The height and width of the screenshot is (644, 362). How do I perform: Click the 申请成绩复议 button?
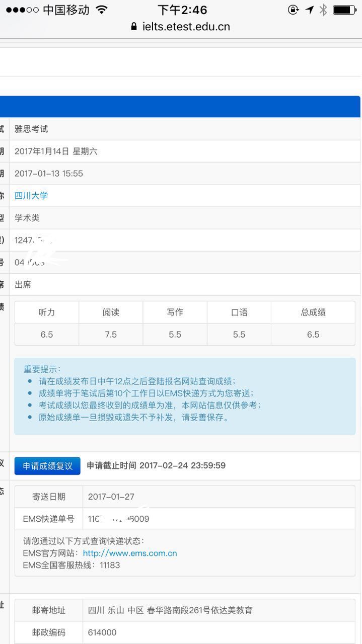coord(47,466)
